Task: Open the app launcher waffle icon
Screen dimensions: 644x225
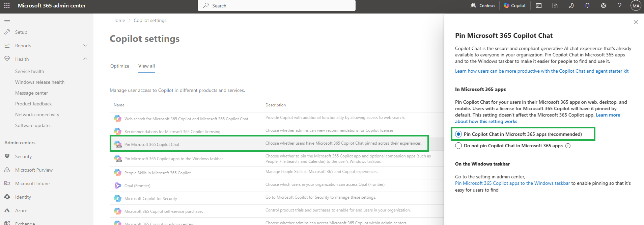Action: point(7,5)
